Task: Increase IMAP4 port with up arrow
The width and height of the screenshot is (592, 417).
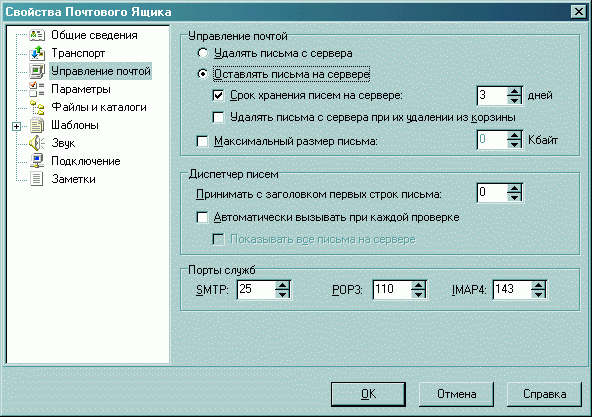Action: click(538, 286)
